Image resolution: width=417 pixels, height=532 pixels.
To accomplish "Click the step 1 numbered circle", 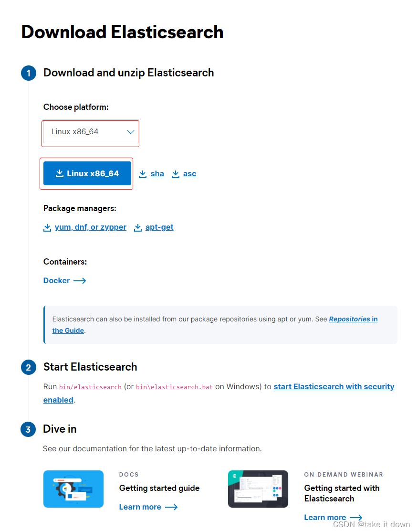I will click(28, 73).
